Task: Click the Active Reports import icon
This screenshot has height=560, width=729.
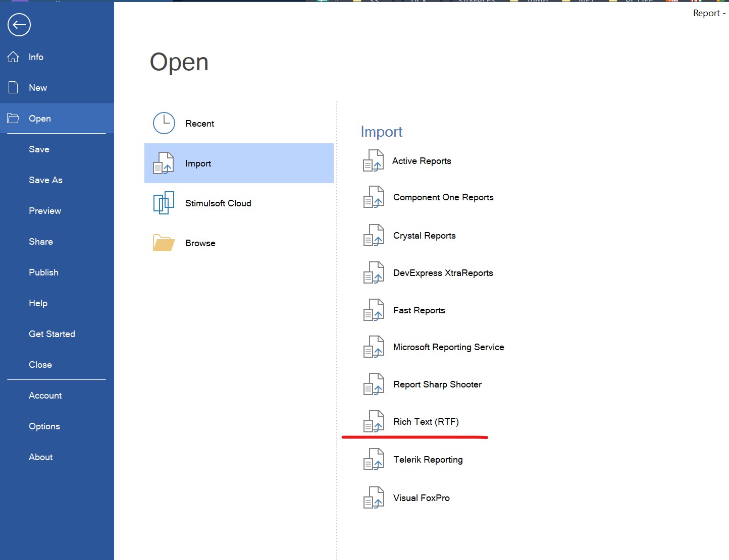Action: click(374, 160)
